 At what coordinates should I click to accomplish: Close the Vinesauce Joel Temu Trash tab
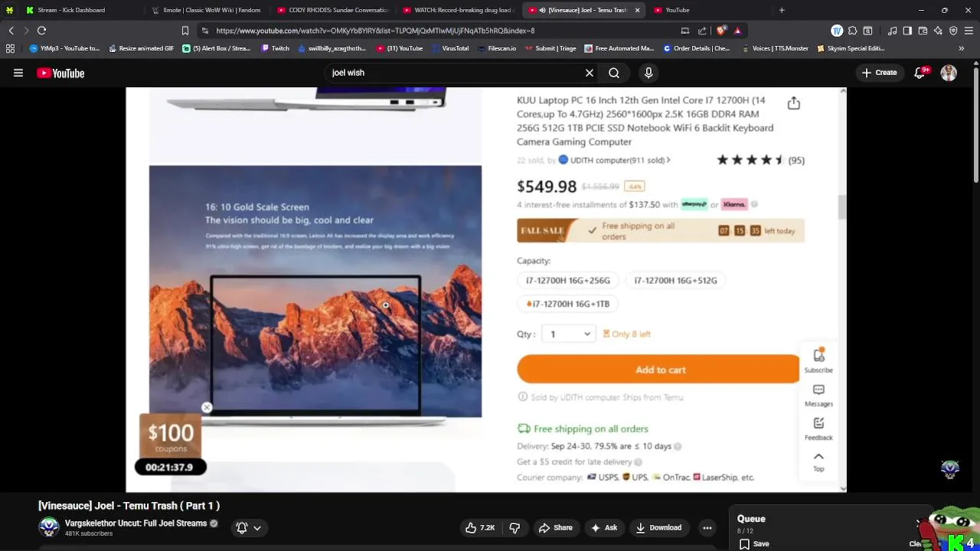(x=637, y=10)
